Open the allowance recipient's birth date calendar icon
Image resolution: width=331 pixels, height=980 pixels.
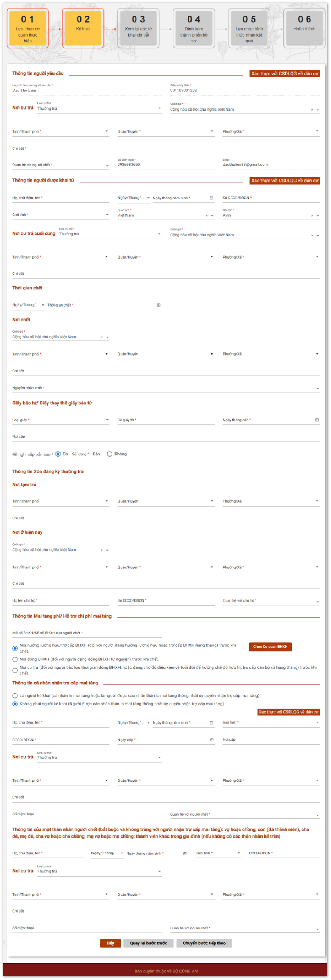point(212,723)
